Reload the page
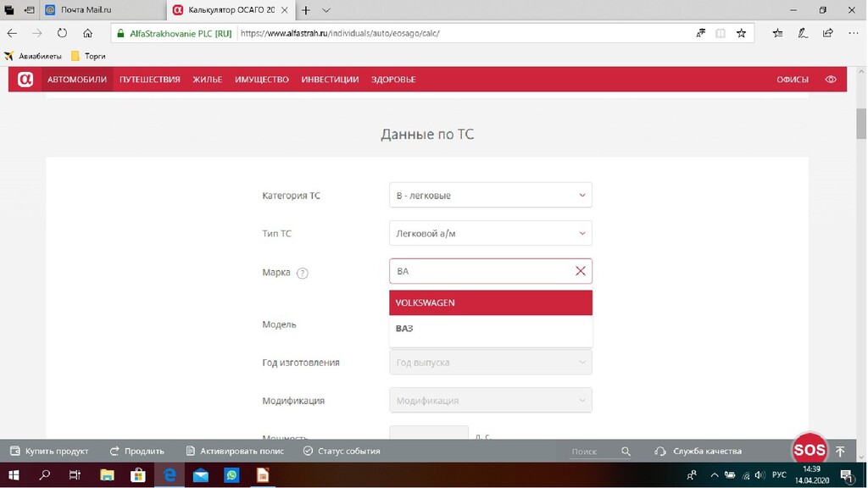Screen dimensions: 868x488 [62, 33]
